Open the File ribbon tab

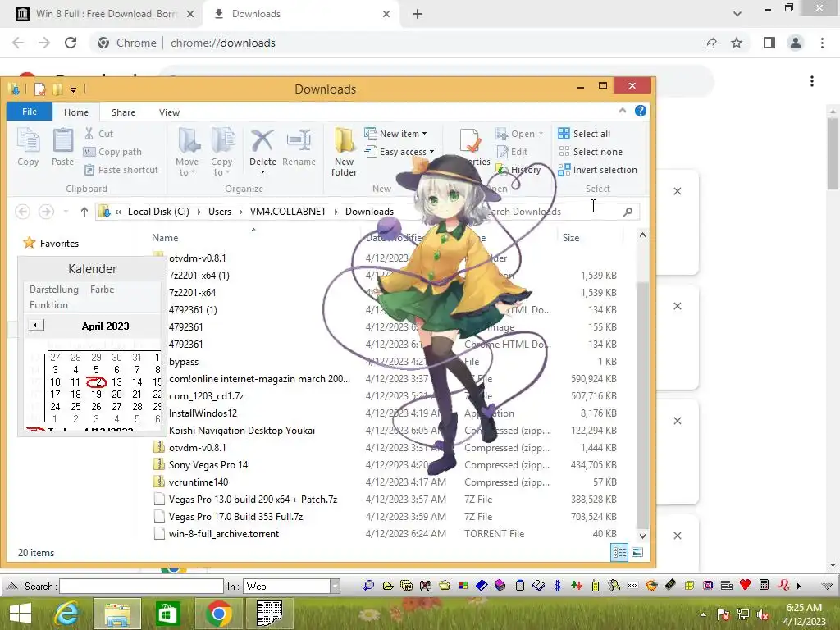click(x=30, y=112)
